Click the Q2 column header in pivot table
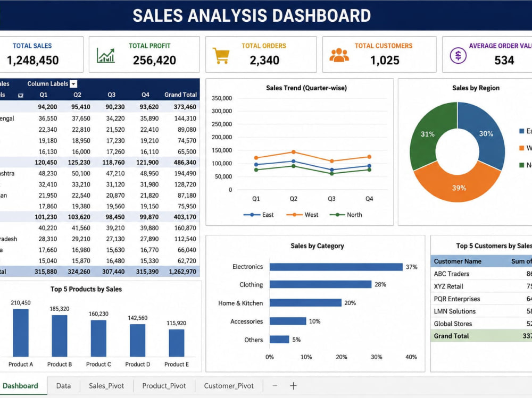 coord(77,95)
